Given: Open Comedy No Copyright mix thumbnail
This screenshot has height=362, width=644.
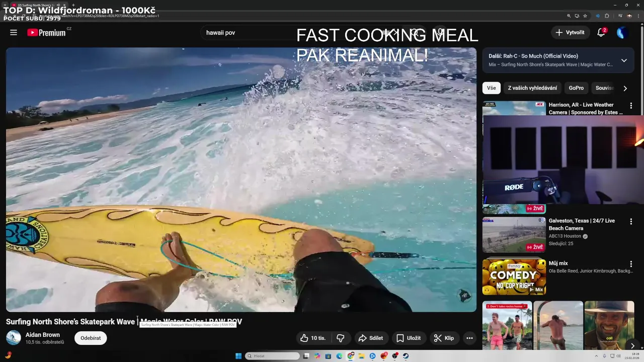Looking at the screenshot, I should [x=514, y=277].
